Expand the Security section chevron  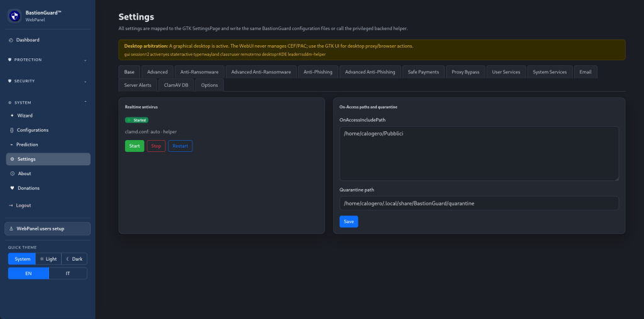tap(86, 81)
